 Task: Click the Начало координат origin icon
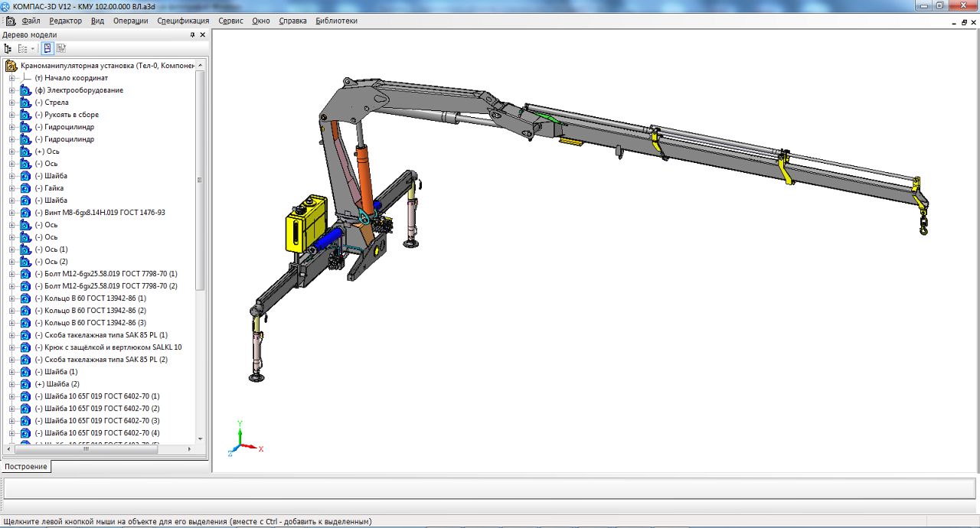[25, 78]
